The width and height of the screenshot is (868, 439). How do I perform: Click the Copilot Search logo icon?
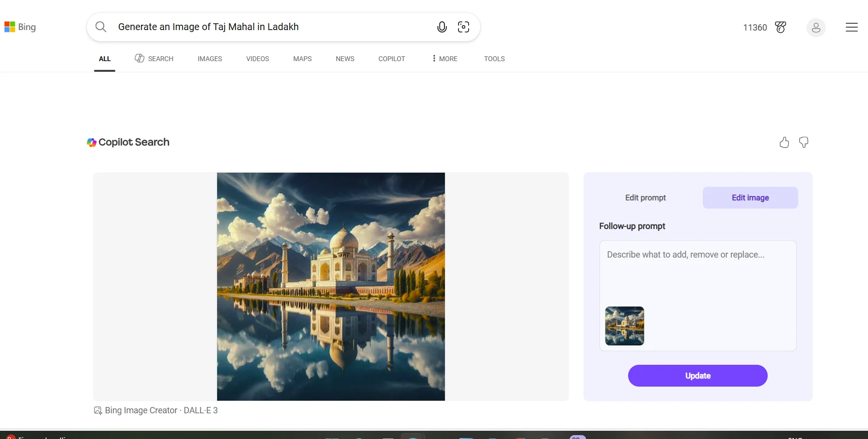pyautogui.click(x=92, y=142)
